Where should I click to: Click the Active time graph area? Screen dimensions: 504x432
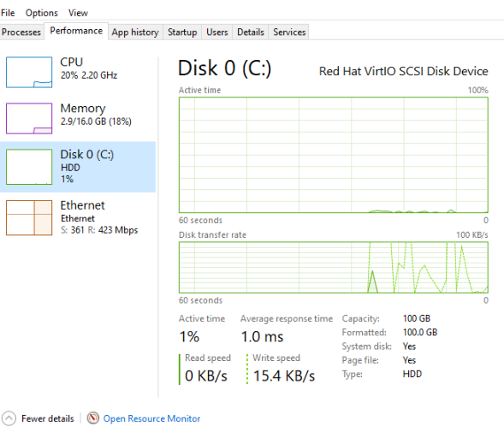tap(334, 155)
